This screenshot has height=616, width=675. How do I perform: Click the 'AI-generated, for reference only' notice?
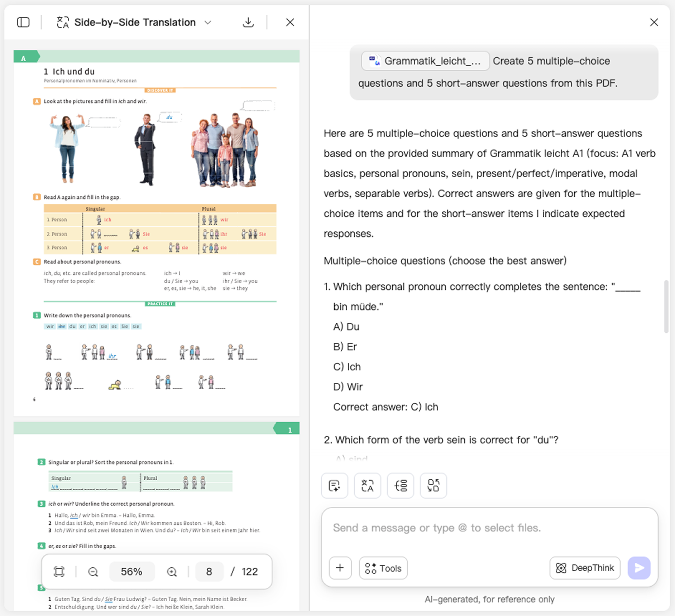click(489, 599)
